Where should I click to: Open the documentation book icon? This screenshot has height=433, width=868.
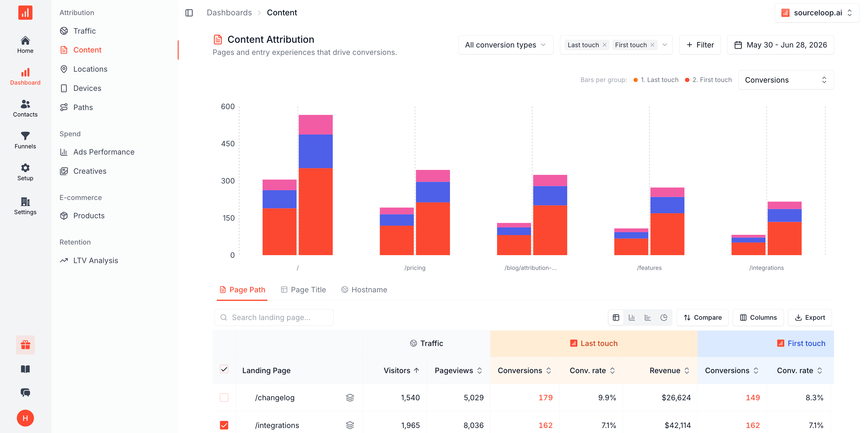(x=25, y=369)
